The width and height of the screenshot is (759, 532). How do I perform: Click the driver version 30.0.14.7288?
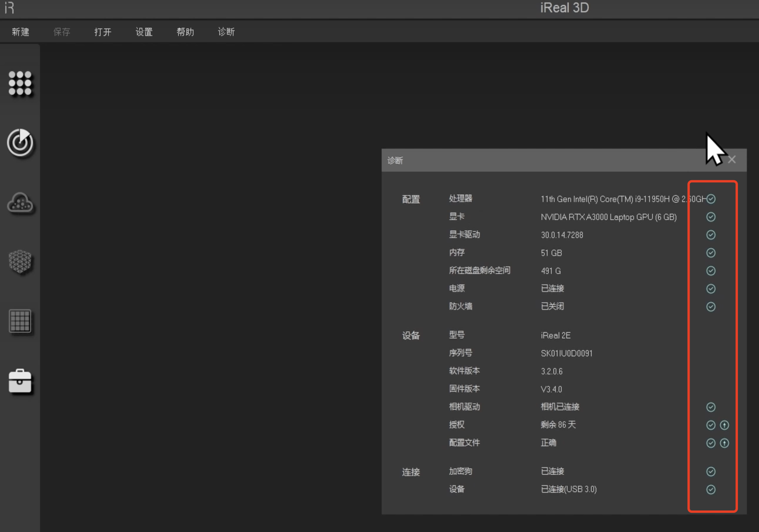coord(562,235)
